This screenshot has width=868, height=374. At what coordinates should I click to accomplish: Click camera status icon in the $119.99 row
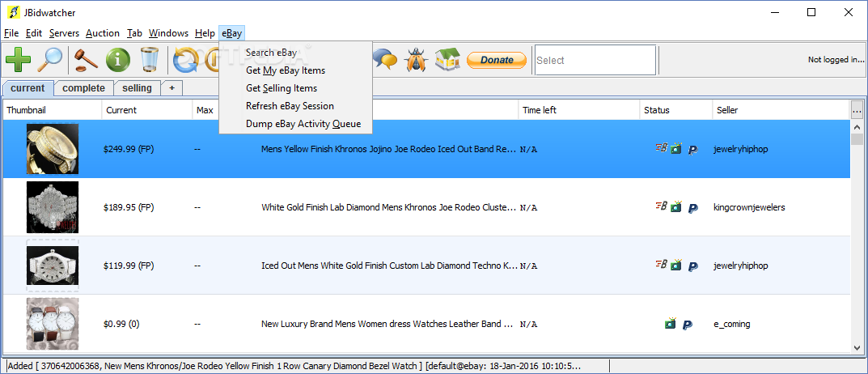(x=676, y=265)
